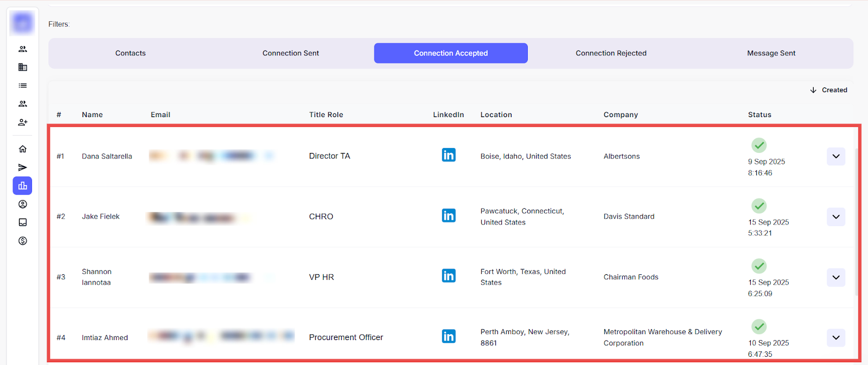868x365 pixels.
Task: Show the Message Sent filter tab
Action: 771,53
